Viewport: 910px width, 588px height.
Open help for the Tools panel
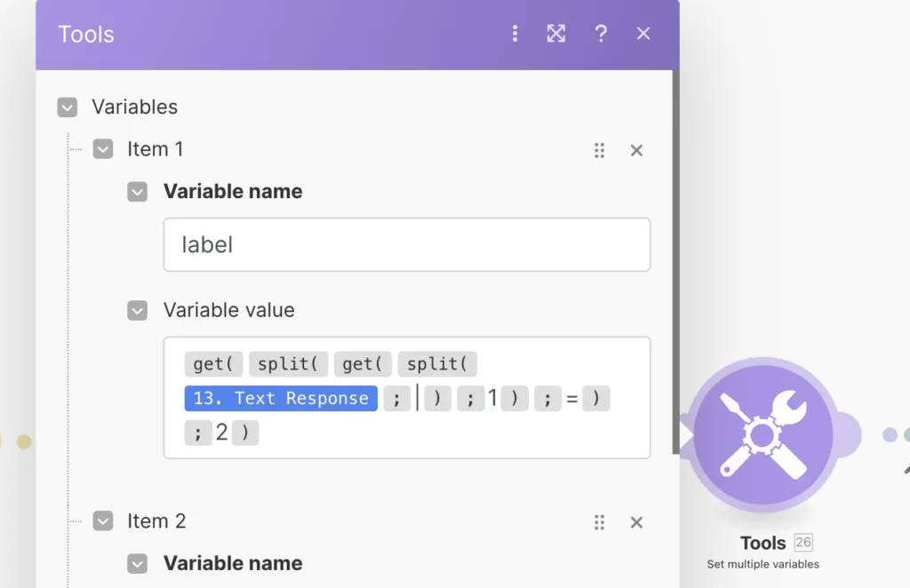601,34
